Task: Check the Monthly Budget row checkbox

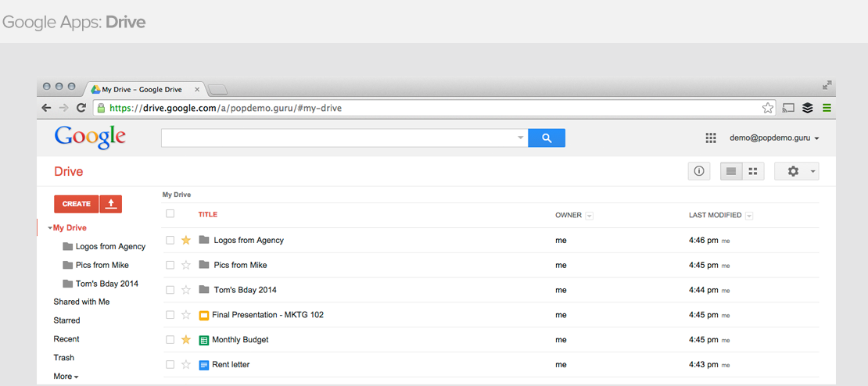Action: [x=170, y=340]
